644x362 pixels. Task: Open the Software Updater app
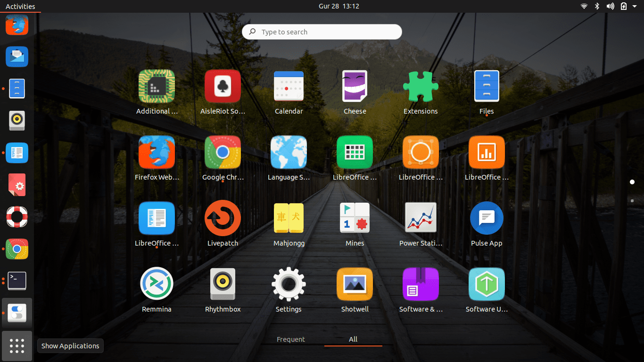point(487,284)
